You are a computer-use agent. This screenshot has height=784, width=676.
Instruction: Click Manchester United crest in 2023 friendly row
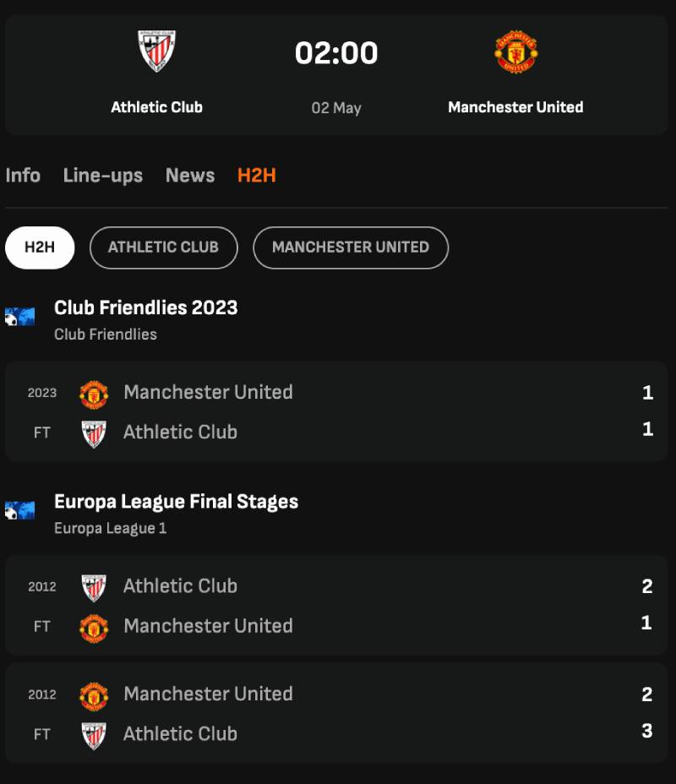[x=94, y=394]
